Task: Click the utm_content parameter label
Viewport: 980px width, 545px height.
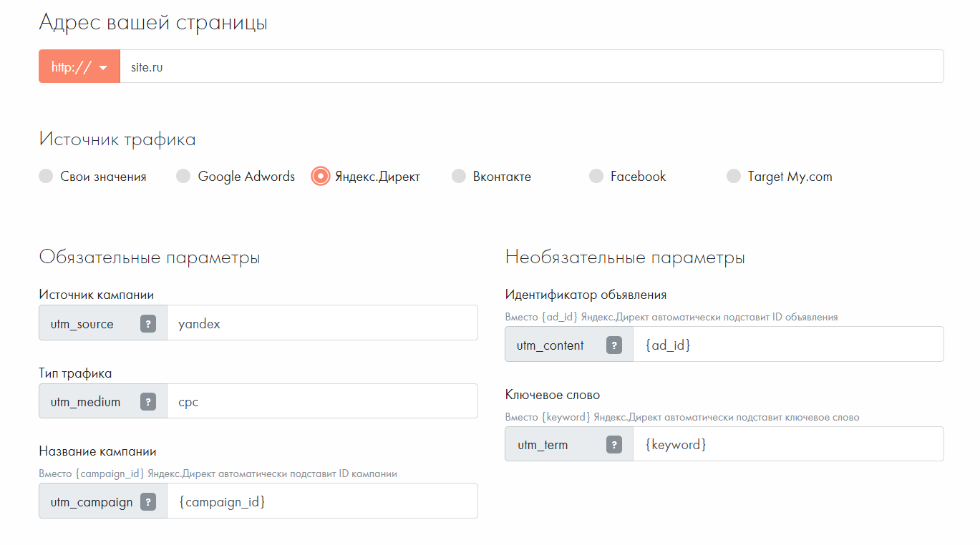Action: tap(550, 345)
